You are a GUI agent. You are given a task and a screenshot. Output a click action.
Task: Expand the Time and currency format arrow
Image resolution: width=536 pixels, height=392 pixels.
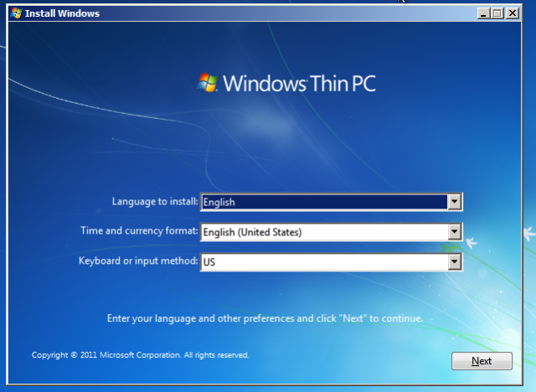(454, 232)
